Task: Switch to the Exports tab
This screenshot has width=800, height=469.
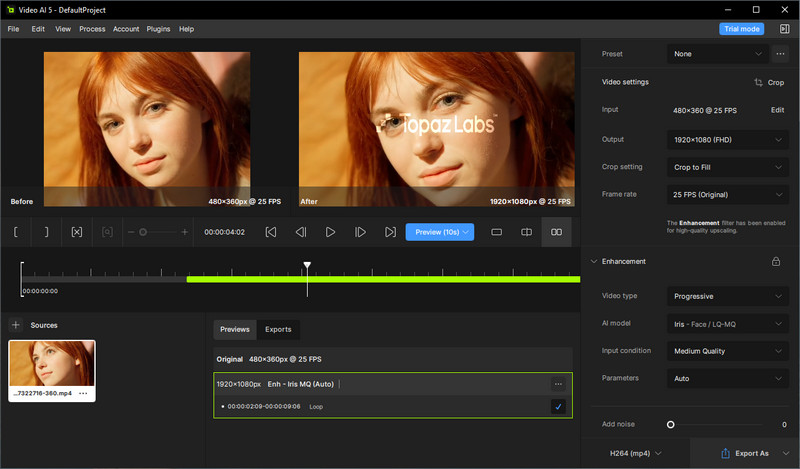Action: click(x=278, y=330)
